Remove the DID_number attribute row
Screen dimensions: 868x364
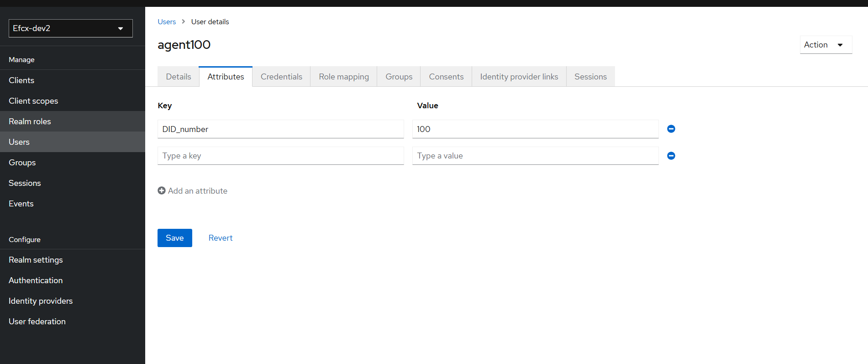tap(671, 129)
